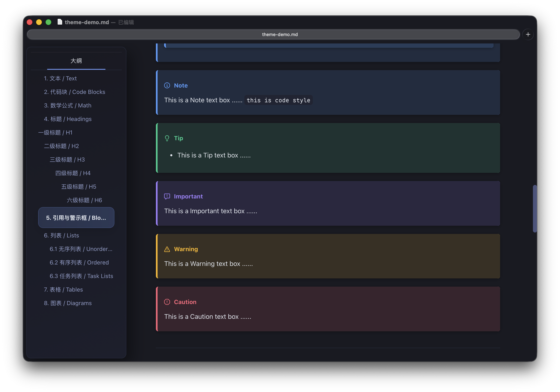Navigate to 六级标题 / H6 outline entry
The height and width of the screenshot is (392, 560).
[x=84, y=200]
